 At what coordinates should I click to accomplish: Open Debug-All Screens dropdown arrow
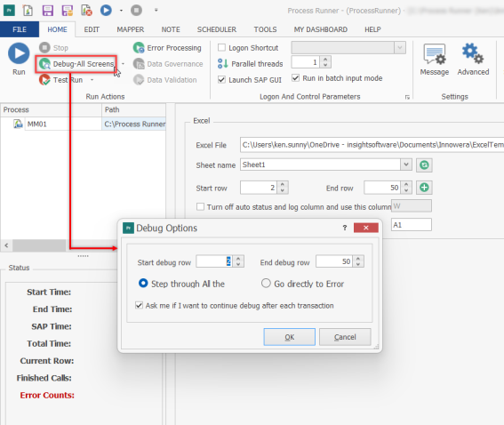(123, 64)
